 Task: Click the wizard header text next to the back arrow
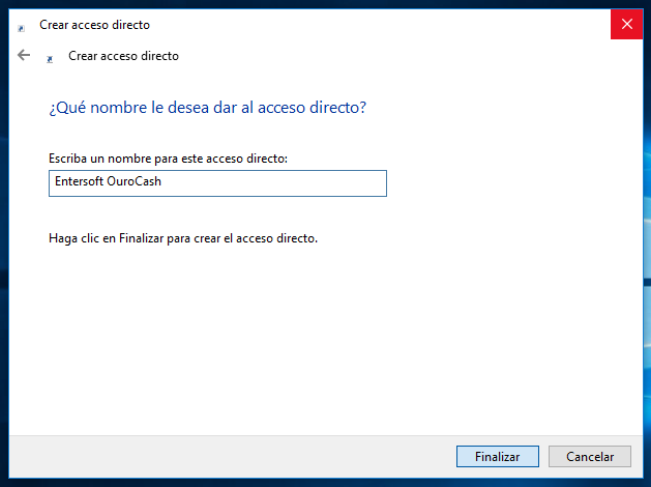(x=123, y=56)
